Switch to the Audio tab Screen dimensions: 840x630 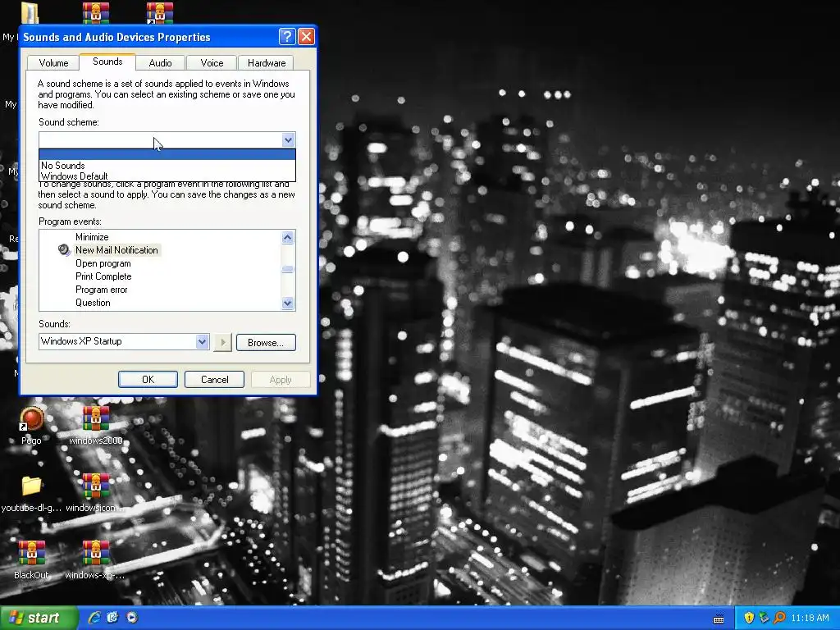pos(160,62)
